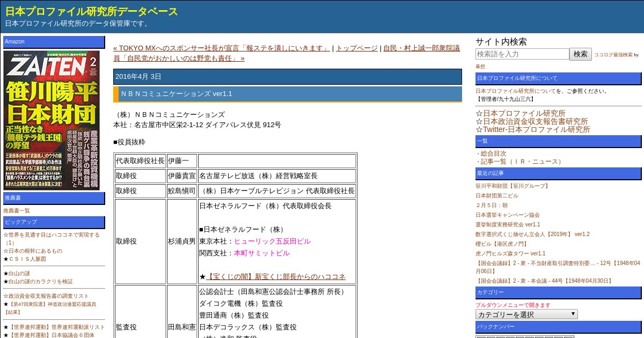The width and height of the screenshot is (644, 338).
Task: Open 記事一覧（ＩＲ・ニュース） link
Action: [x=523, y=161]
